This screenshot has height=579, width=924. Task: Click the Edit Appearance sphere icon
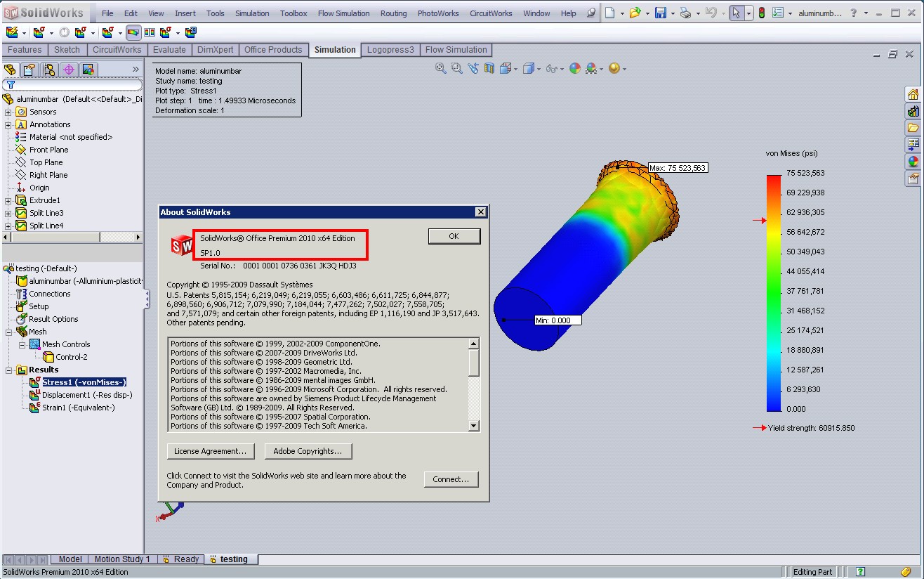click(x=574, y=68)
